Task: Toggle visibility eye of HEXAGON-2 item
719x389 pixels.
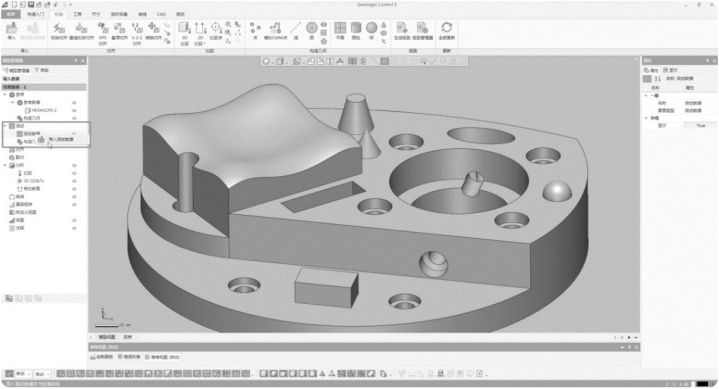Action: tap(74, 110)
